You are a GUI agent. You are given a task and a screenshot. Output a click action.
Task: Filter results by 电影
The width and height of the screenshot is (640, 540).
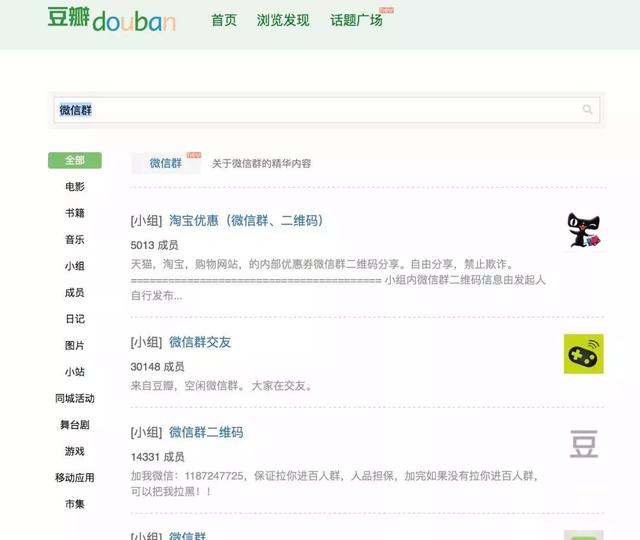click(75, 187)
